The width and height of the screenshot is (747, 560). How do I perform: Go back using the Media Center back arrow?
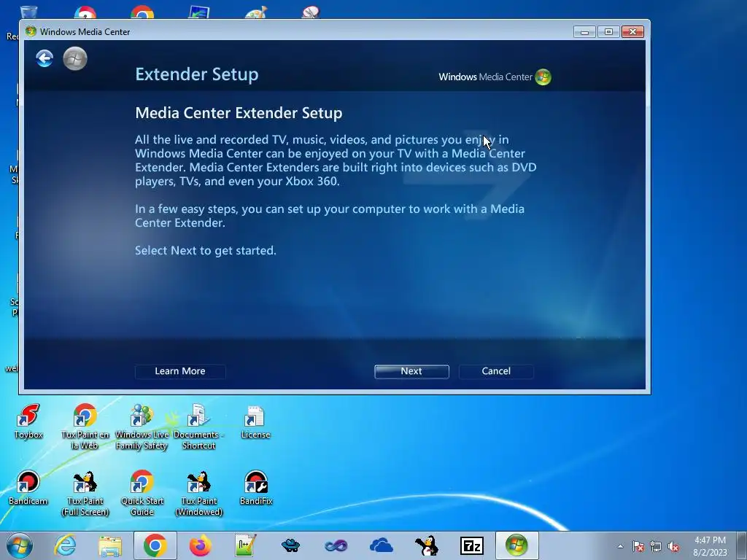click(x=44, y=58)
